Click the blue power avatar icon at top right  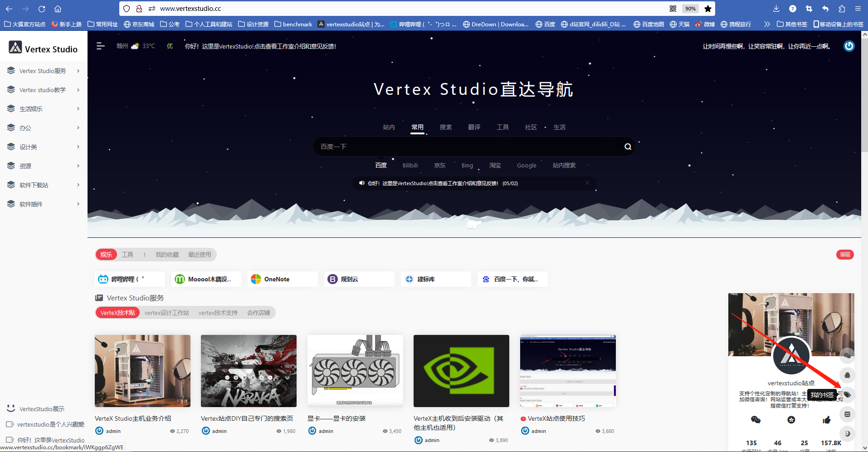(x=849, y=46)
